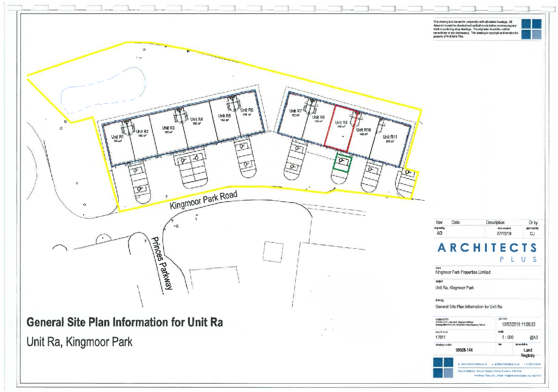Click the red-outlined Unit R9 on the plan

click(340, 128)
